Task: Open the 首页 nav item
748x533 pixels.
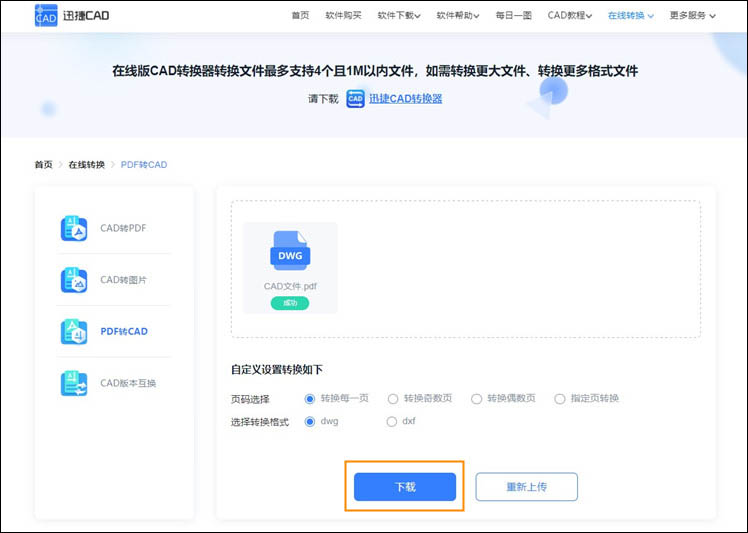Action: (300, 16)
